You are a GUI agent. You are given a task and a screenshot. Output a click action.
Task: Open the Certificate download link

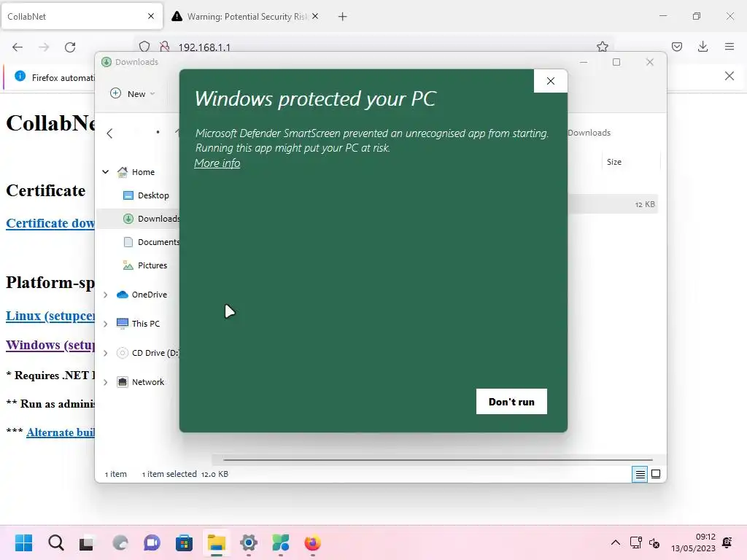click(x=50, y=223)
